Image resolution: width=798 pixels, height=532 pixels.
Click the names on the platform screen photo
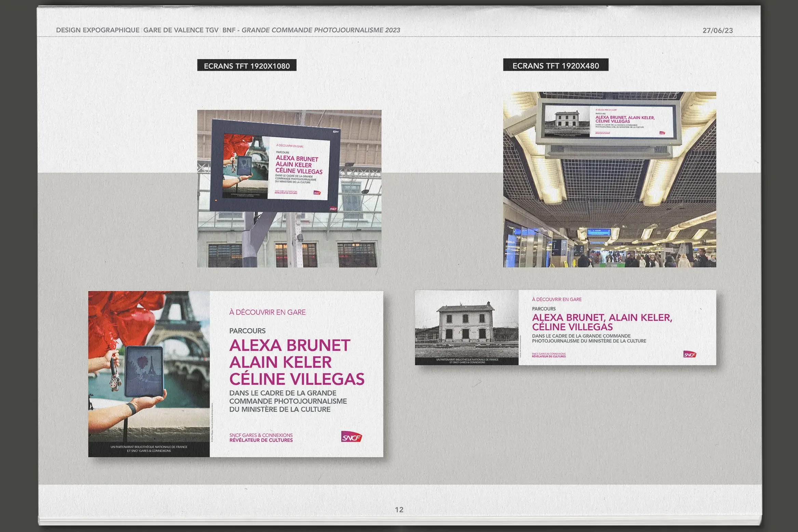tap(299, 165)
